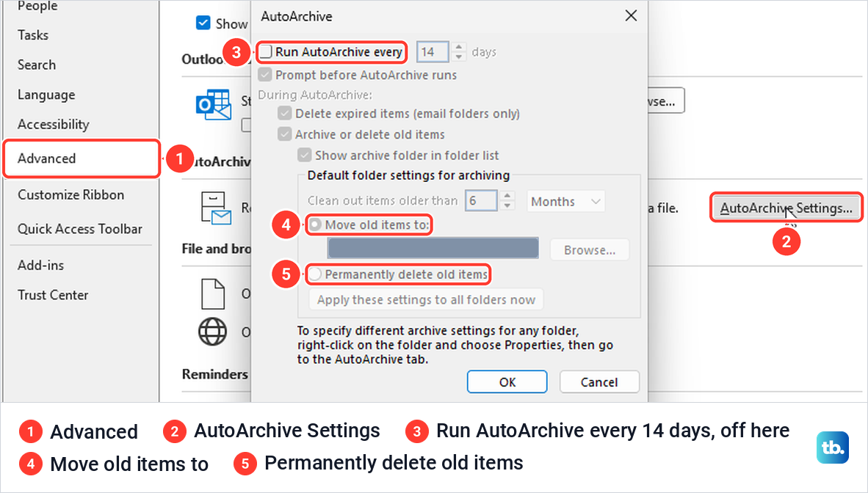Viewport: 868px width, 493px height.
Task: Increase AutoArchive days with up arrow
Action: (458, 47)
